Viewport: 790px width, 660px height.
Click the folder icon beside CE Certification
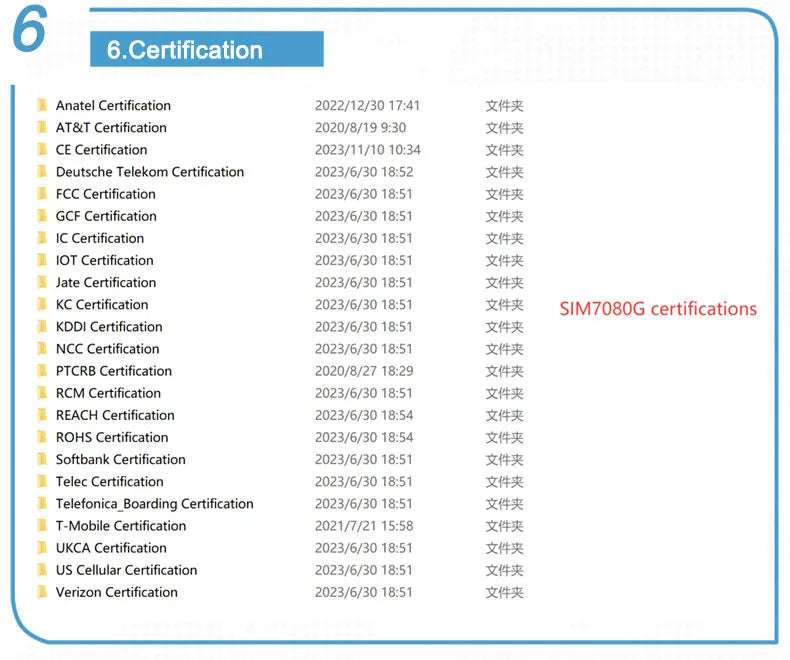[x=42, y=149]
